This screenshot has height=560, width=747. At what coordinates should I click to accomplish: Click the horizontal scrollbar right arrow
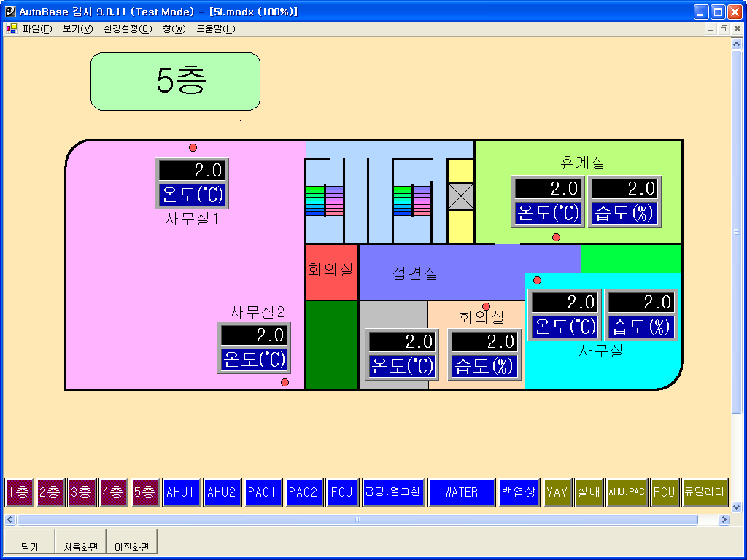point(724,520)
